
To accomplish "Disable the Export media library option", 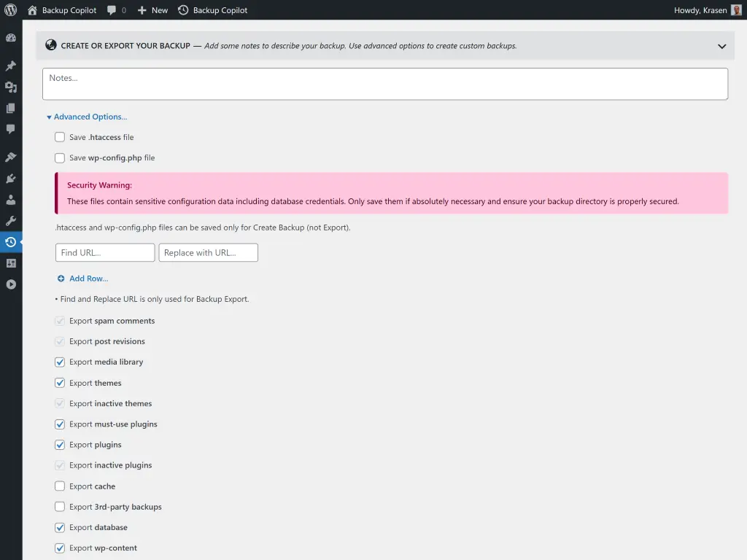I will [60, 362].
